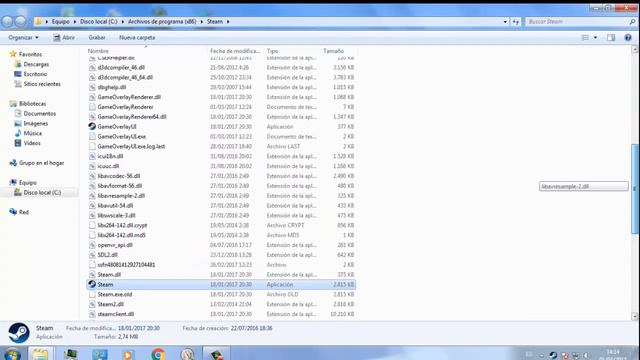This screenshot has width=640, height=360.
Task: Expand the arrow after Equipo in breadcrumb
Action: tap(75, 22)
